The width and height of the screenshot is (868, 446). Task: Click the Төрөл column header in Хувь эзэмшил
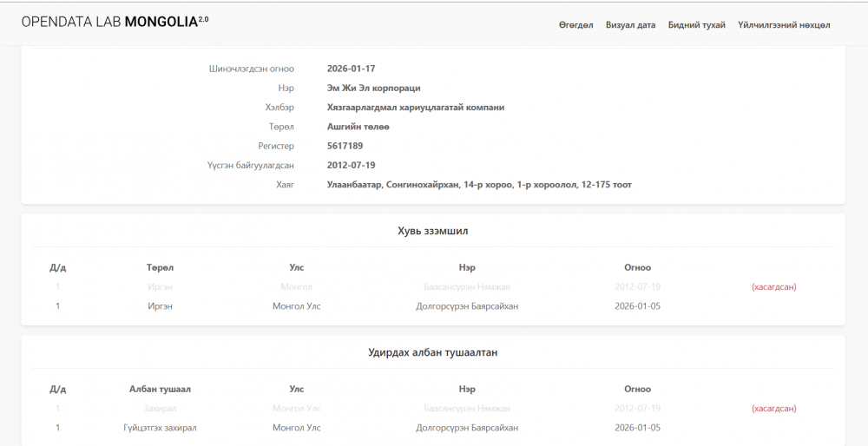160,267
